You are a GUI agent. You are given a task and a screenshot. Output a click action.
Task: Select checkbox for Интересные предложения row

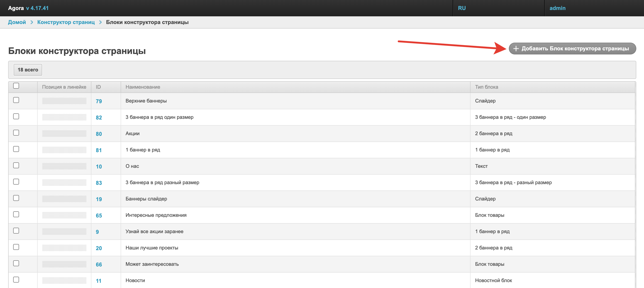pyautogui.click(x=16, y=215)
